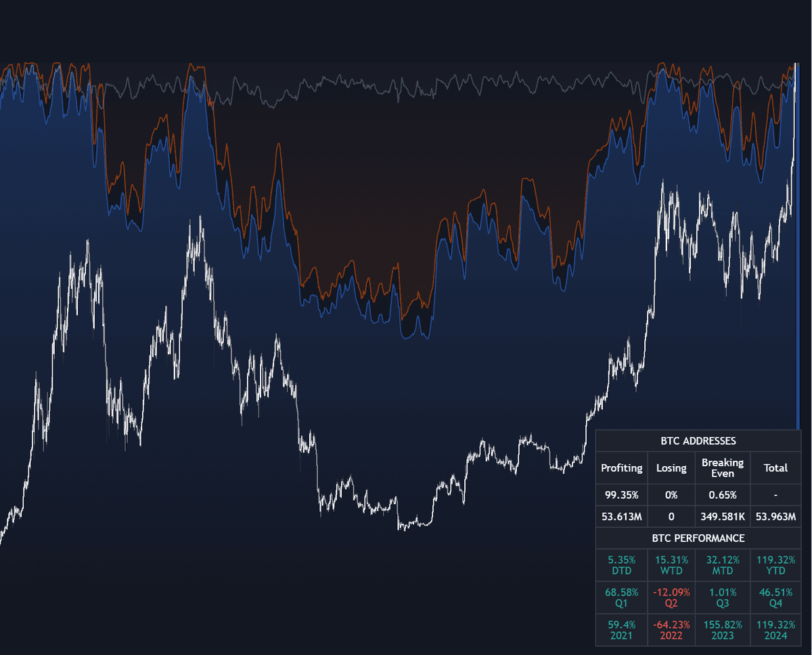
Task: Select the 68.58% Q1 performance cell
Action: [x=621, y=597]
